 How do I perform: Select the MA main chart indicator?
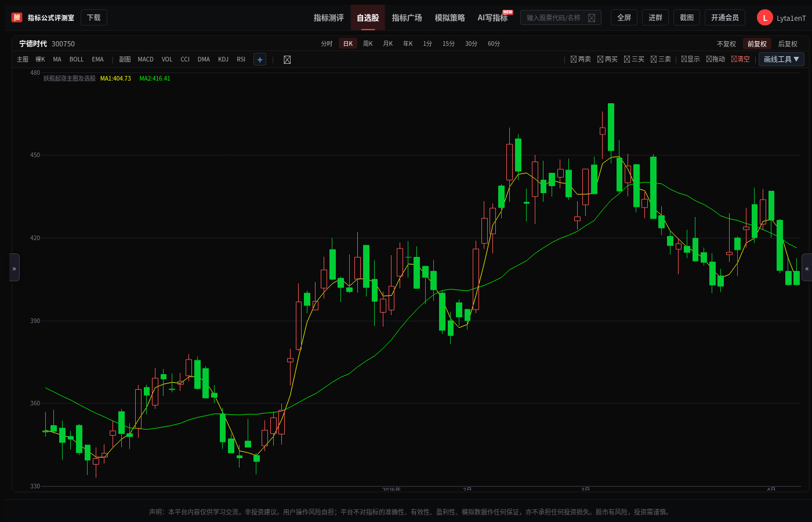point(57,60)
